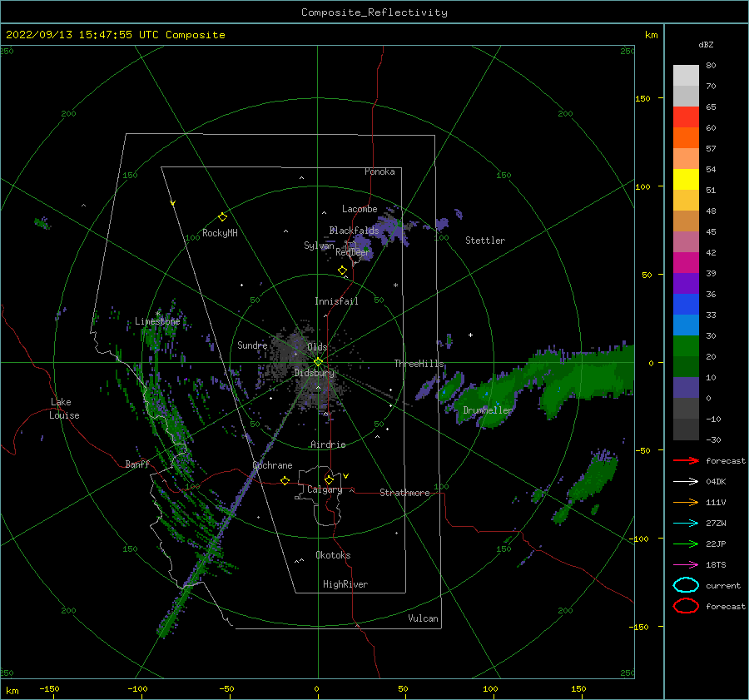Click the Ponoka town label
Viewport: 749px width, 700px height.
click(x=379, y=171)
